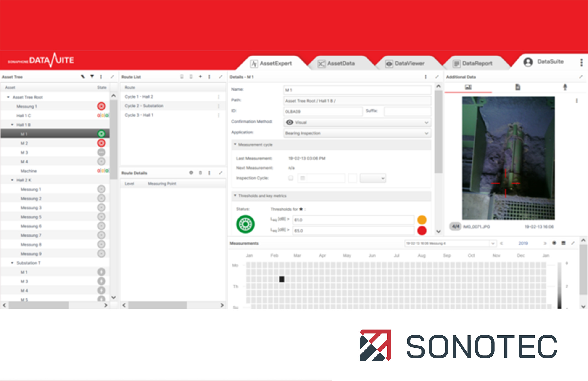The image size is (588, 381).
Task: Click the bearing photo in Additional Data
Action: click(509, 158)
